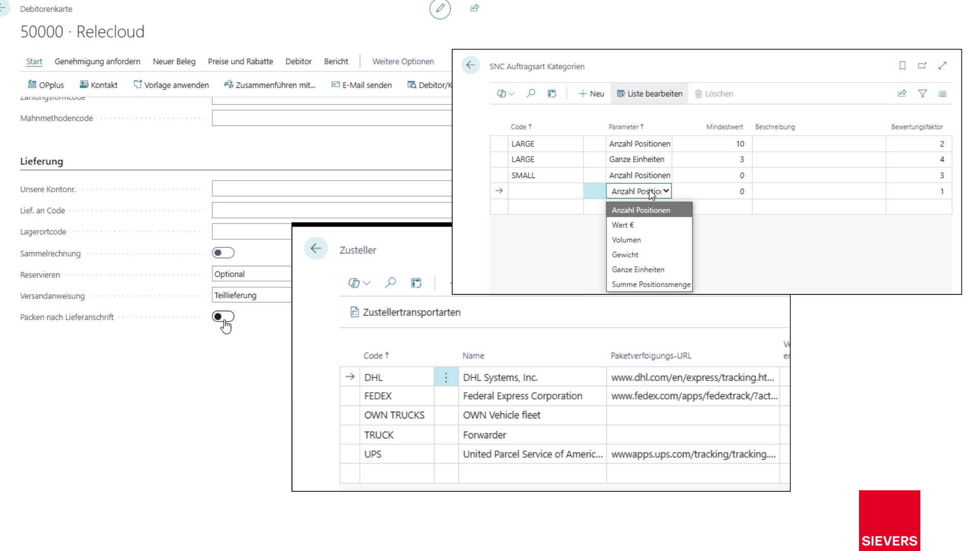
Task: Click Federal Express Corporation name cell
Action: tap(532, 396)
